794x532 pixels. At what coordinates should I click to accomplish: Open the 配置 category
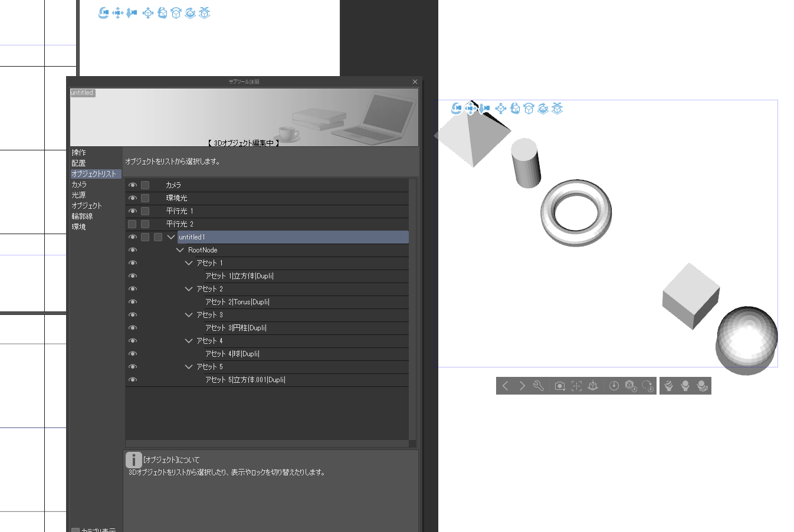coord(78,163)
